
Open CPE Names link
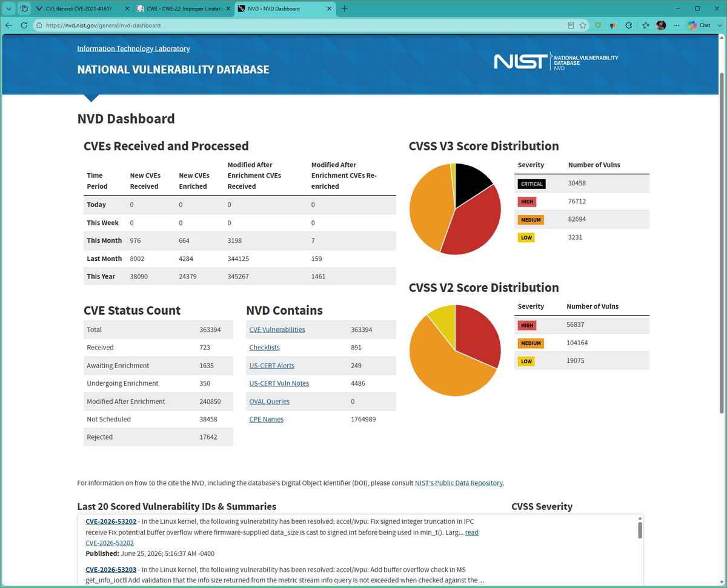pos(266,419)
